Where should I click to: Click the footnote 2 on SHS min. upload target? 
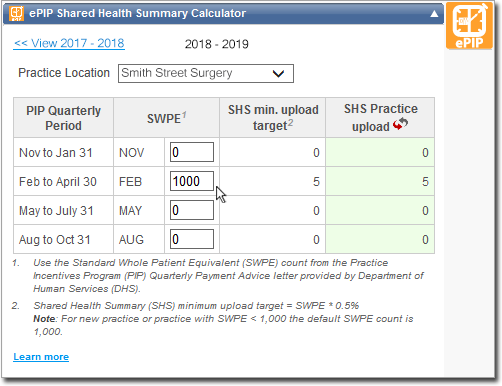[290, 123]
